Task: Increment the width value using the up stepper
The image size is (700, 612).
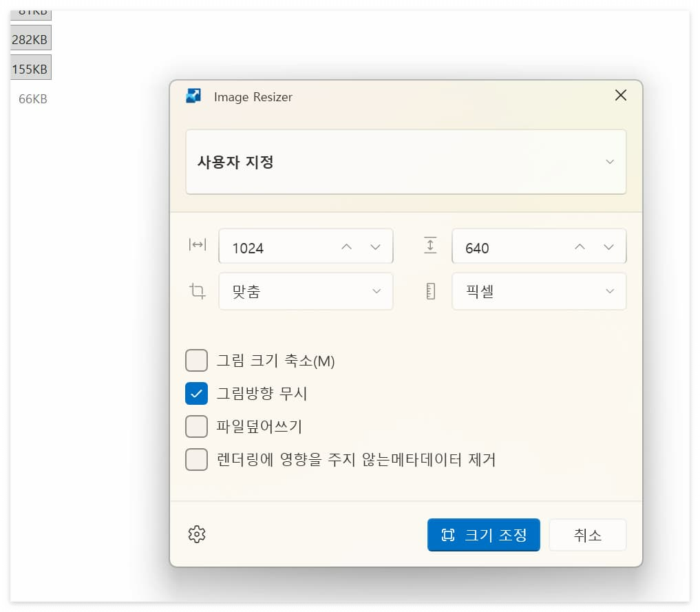Action: coord(346,246)
